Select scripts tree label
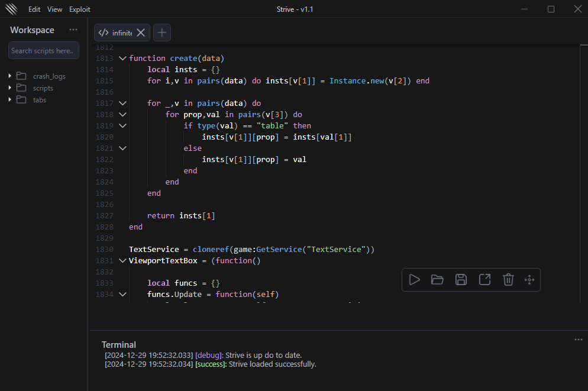This screenshot has width=588, height=391. click(43, 88)
